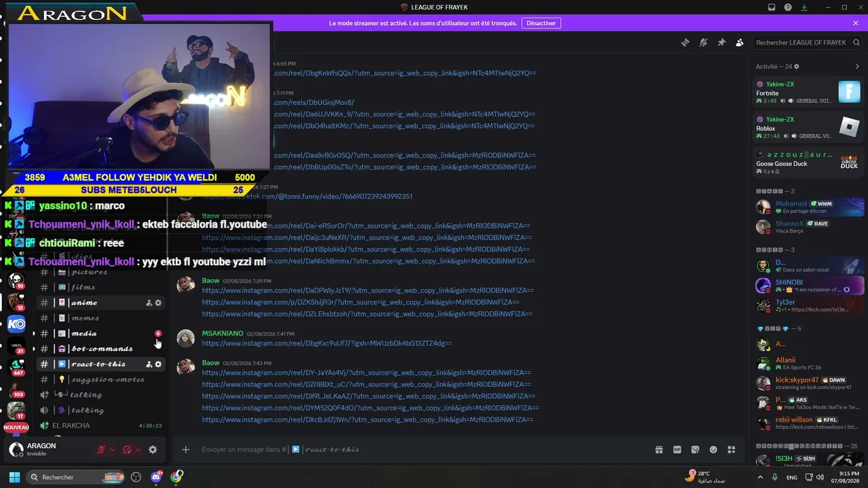
Task: Create invite for react-to-this channel
Action: (x=149, y=365)
